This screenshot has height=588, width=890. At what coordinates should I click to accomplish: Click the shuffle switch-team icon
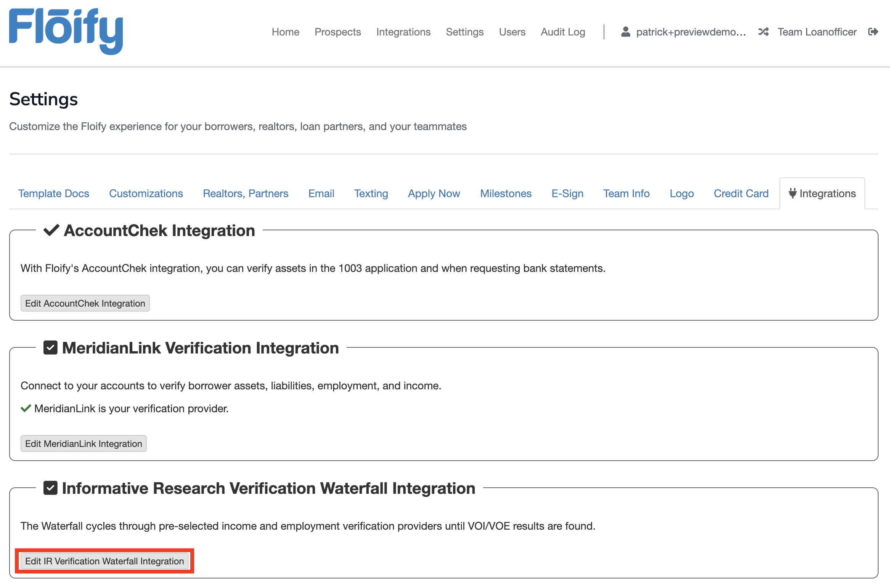763,32
